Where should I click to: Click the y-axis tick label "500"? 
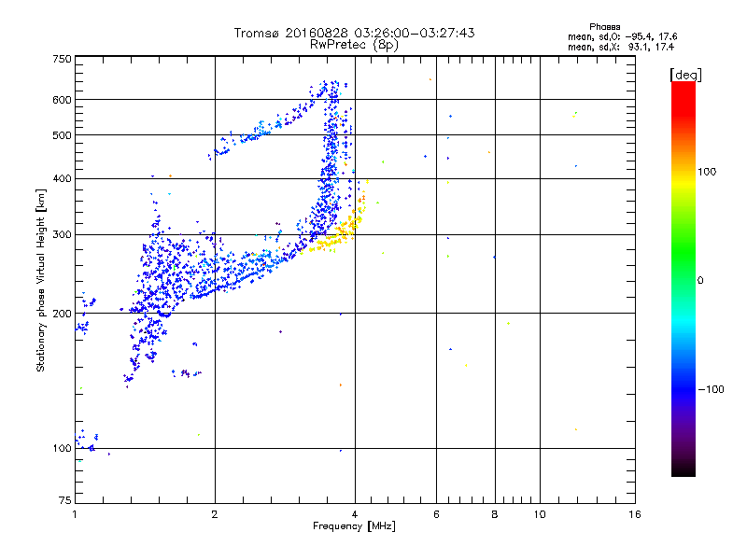[62, 135]
